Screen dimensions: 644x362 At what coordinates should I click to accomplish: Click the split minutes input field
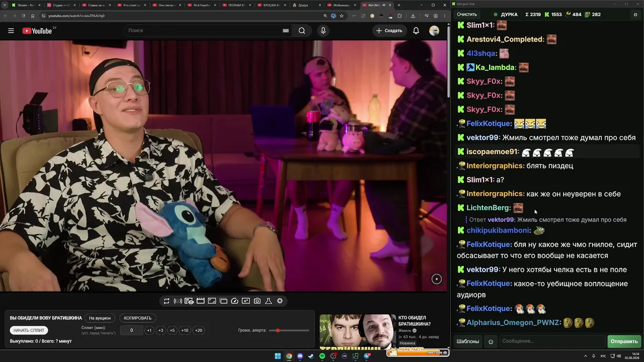[131, 330]
